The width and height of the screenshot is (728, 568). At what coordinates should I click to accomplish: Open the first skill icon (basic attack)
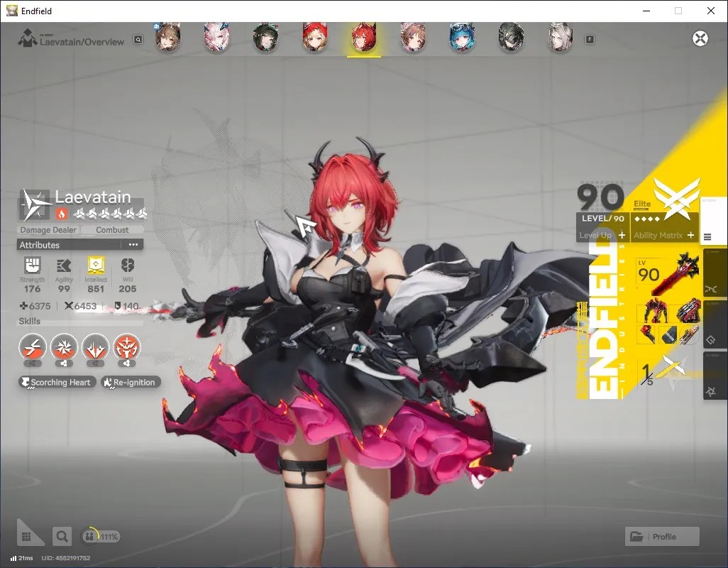pos(33,347)
